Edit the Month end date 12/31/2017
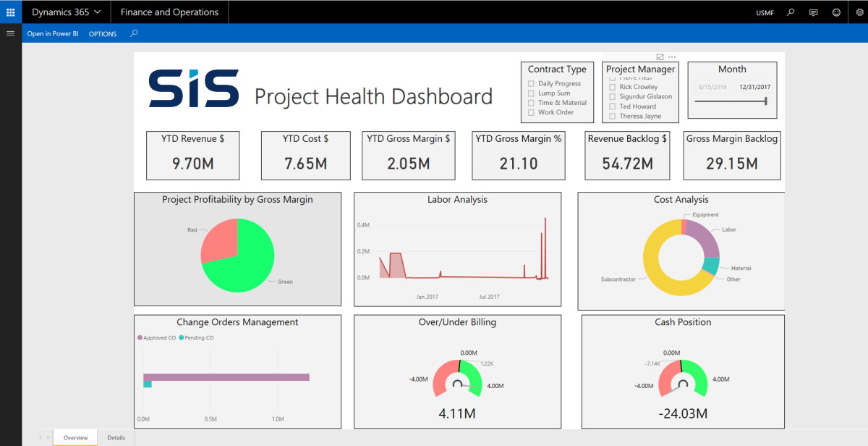868x446 pixels. pos(754,87)
